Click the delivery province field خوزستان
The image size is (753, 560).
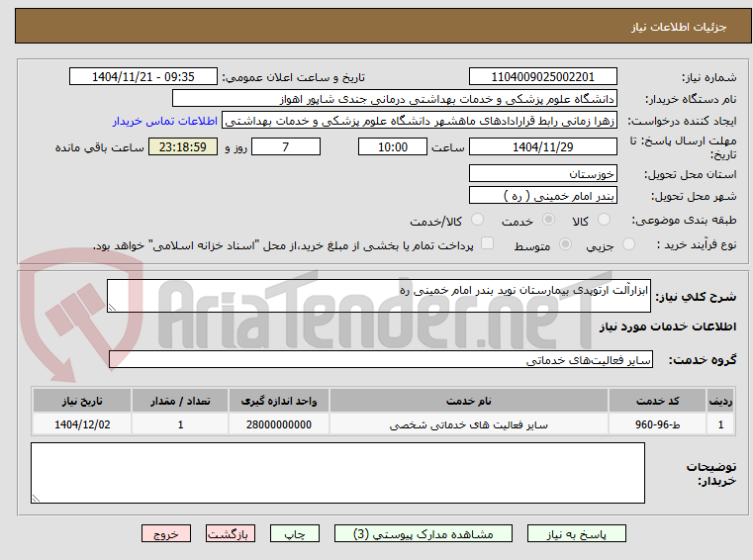542,173
